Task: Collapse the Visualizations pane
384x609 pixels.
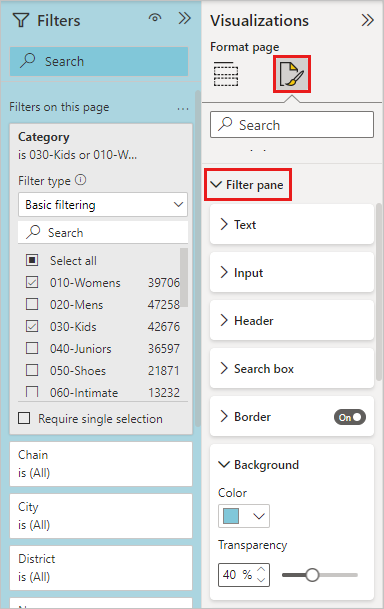Action: pyautogui.click(x=367, y=20)
